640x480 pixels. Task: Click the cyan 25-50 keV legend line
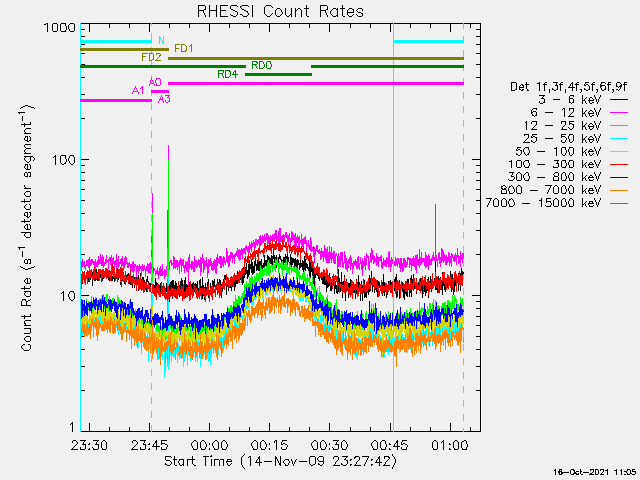(x=619, y=139)
